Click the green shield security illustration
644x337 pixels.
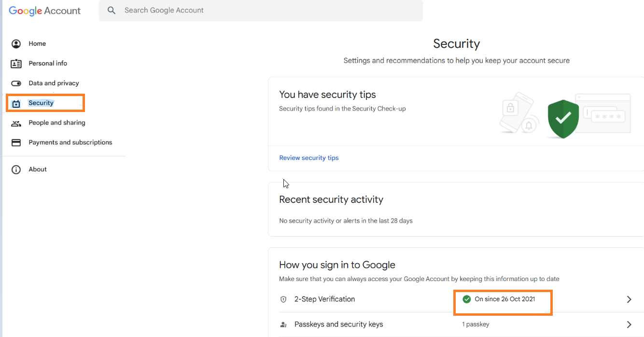(563, 118)
